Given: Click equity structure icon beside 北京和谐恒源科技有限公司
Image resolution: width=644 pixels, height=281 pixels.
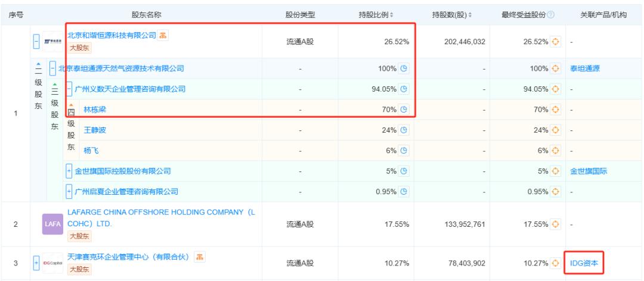Looking at the screenshot, I should pyautogui.click(x=161, y=35).
